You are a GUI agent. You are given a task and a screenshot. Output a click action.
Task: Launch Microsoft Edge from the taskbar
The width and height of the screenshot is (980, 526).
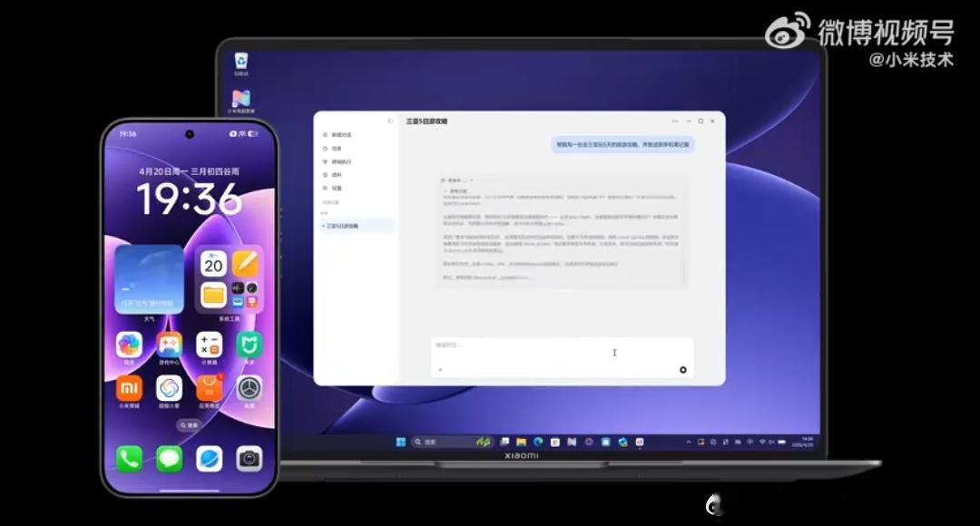pos(538,442)
